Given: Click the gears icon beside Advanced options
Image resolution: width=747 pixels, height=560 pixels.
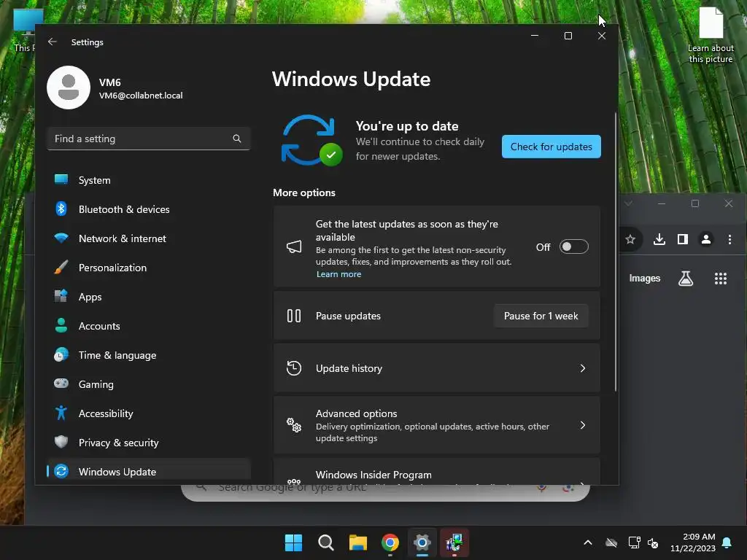Looking at the screenshot, I should pyautogui.click(x=294, y=425).
